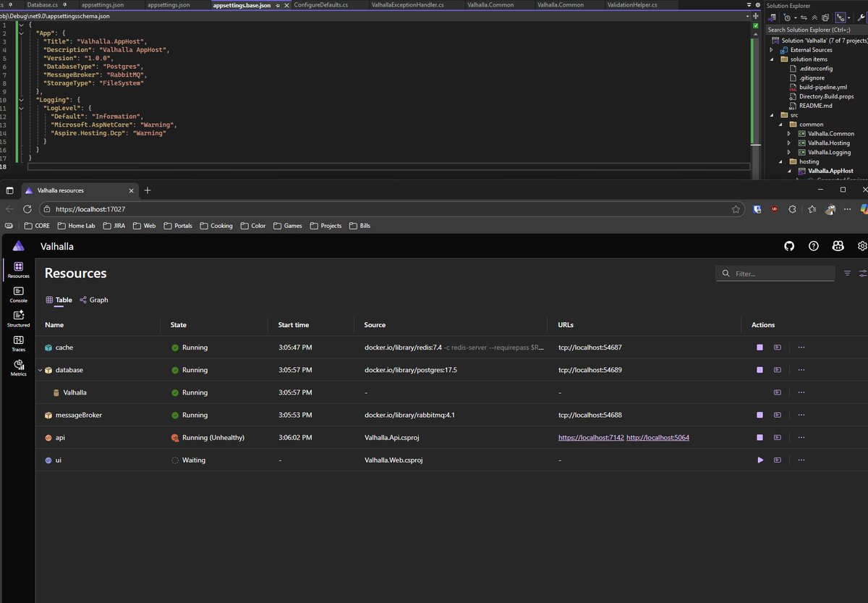Stop the database resource
This screenshot has height=603, width=868.
(759, 370)
